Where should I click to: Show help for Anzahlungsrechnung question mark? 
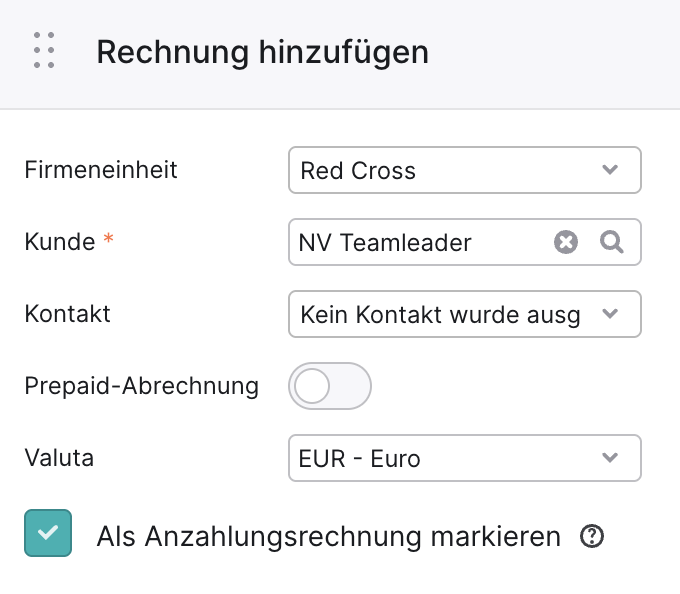[x=592, y=536]
